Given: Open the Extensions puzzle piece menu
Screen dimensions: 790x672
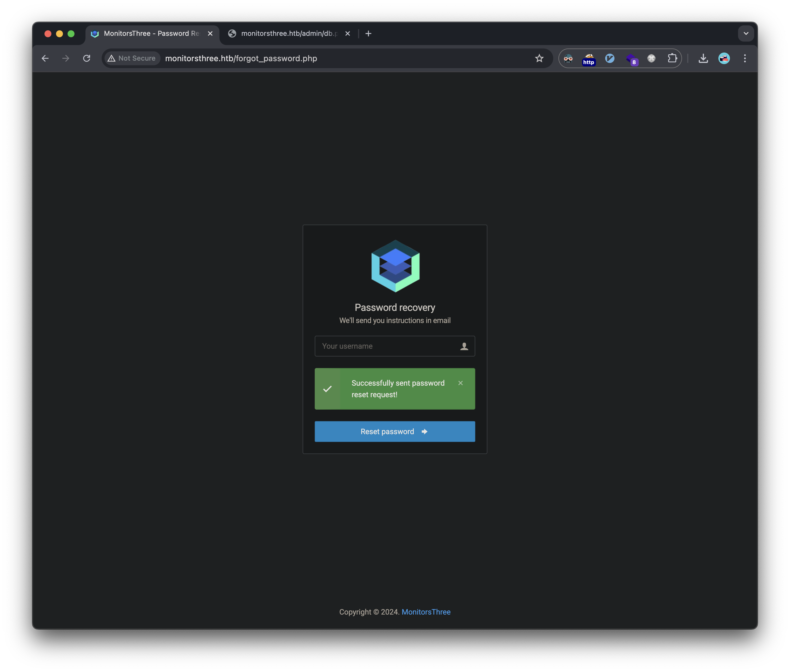Looking at the screenshot, I should pyautogui.click(x=672, y=58).
